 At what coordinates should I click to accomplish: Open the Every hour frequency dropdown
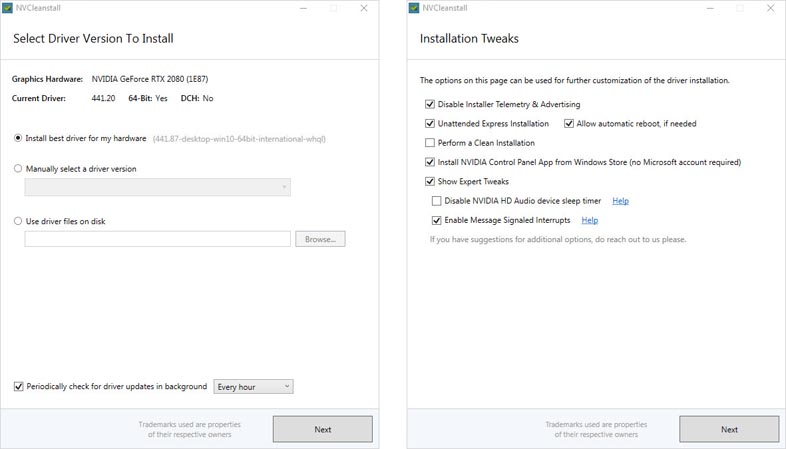(254, 386)
